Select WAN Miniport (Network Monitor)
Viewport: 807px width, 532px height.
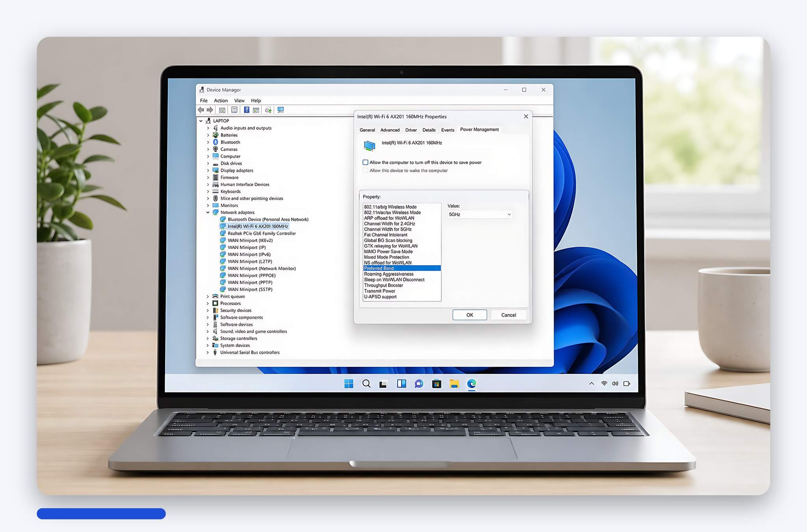[x=262, y=268]
